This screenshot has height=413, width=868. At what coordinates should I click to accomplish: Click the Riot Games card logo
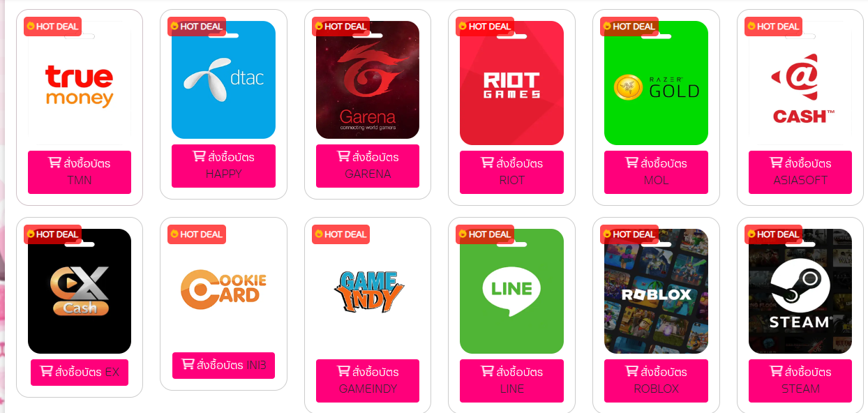pos(511,83)
